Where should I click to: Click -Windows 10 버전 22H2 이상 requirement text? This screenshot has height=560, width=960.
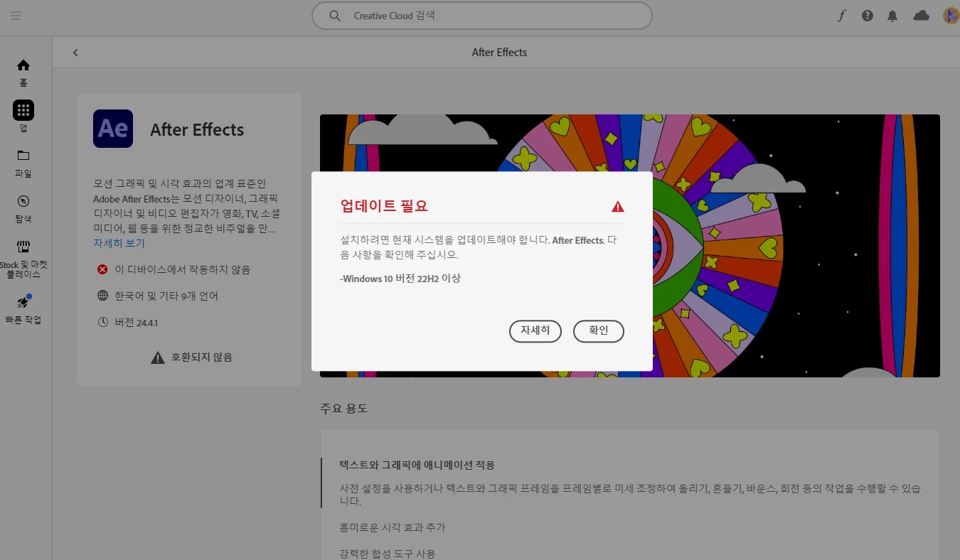coord(400,279)
